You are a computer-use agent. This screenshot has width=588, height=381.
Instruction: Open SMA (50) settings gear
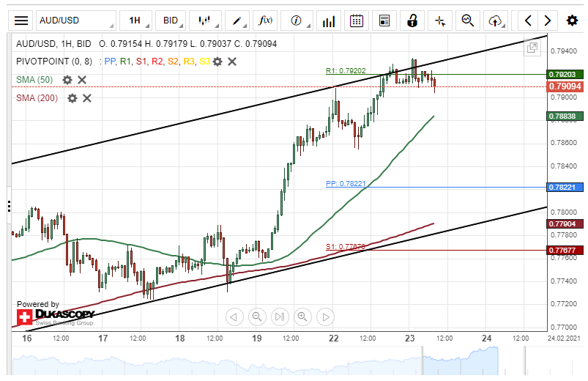[x=67, y=80]
